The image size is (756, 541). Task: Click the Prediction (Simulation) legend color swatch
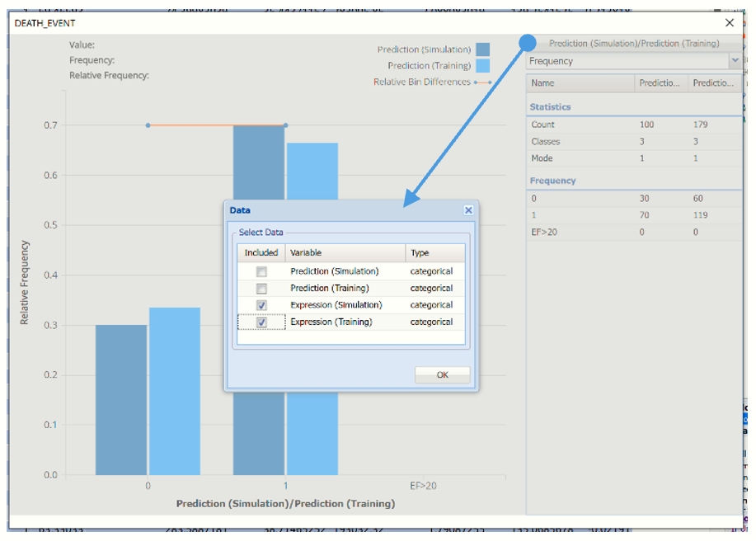click(482, 49)
